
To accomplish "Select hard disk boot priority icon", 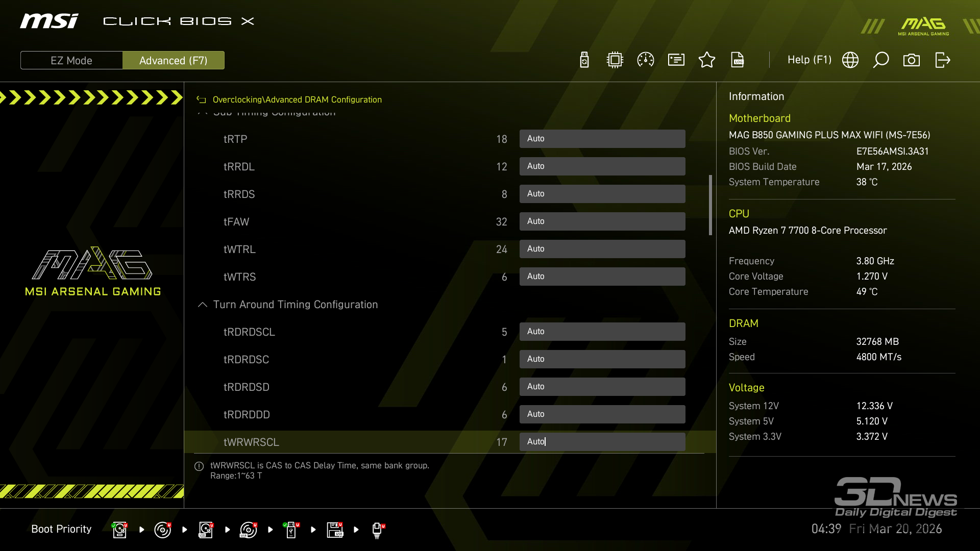I will 119,530.
